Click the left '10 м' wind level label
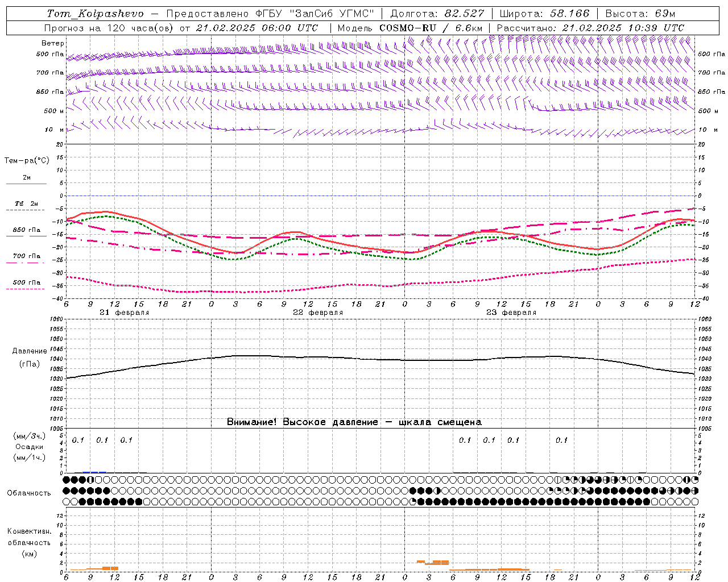 pos(54,130)
